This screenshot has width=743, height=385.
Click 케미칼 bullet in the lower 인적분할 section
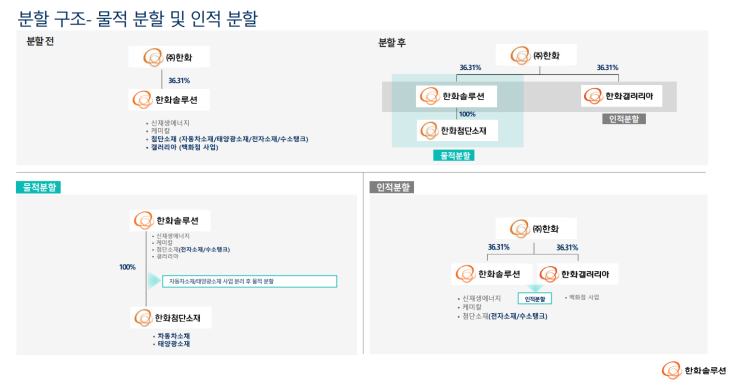point(470,307)
